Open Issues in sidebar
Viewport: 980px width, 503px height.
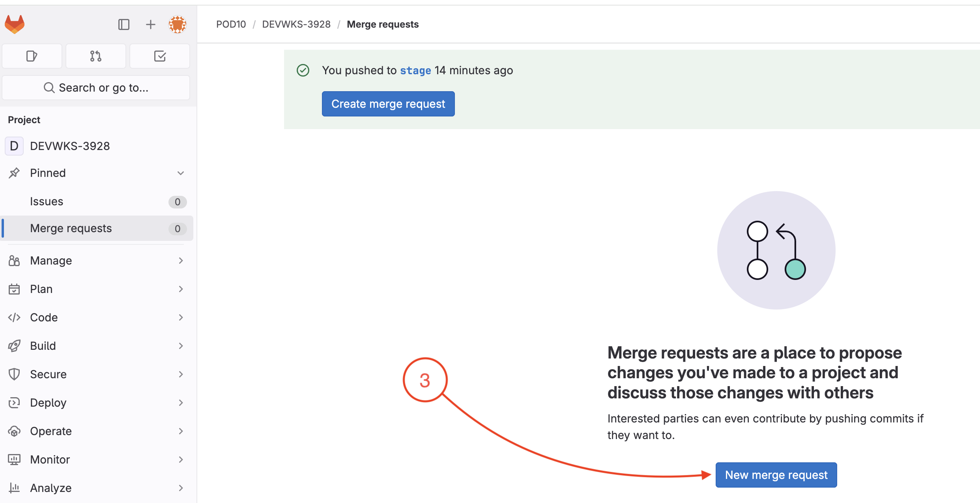tap(47, 201)
